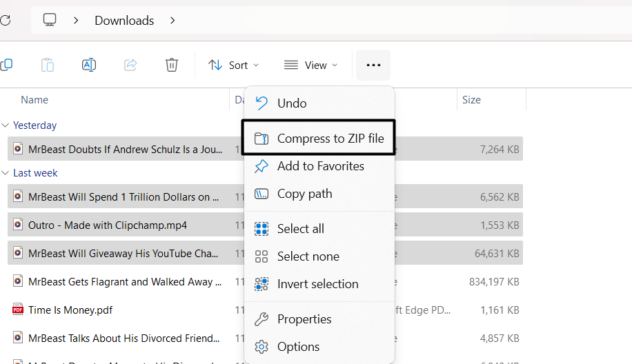Select Copy path from the menu
This screenshot has height=364, width=632.
(304, 194)
